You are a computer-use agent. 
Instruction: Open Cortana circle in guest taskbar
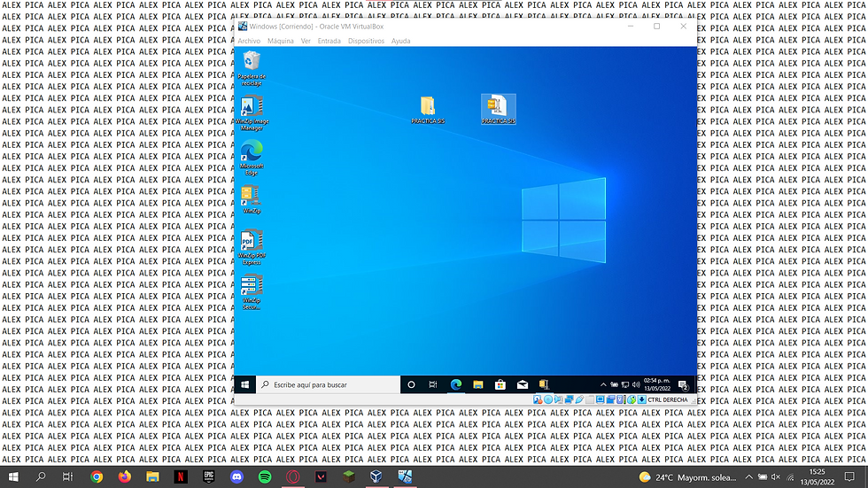pos(411,384)
